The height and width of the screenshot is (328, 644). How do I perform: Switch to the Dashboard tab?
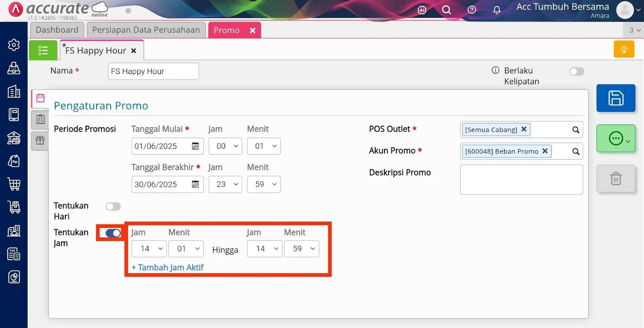57,30
